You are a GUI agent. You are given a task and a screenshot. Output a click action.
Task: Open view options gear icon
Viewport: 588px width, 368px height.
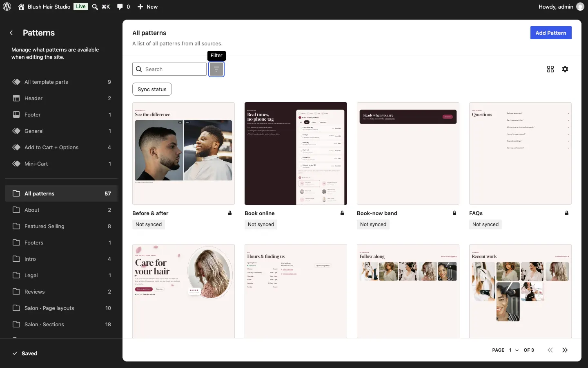point(565,69)
